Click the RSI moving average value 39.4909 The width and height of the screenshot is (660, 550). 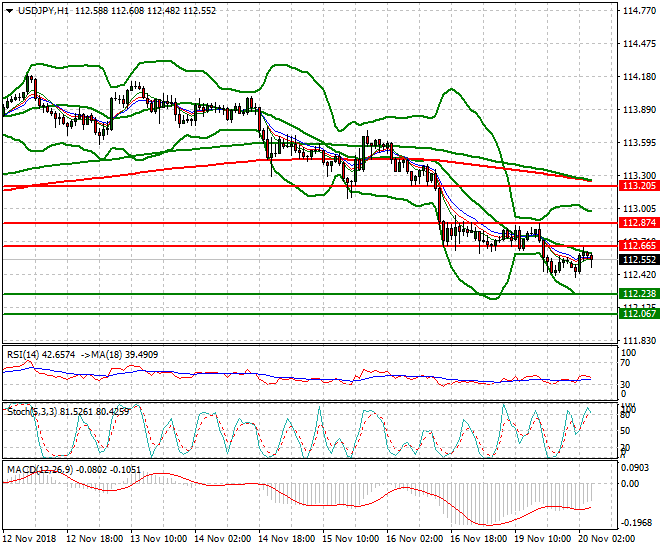pos(141,355)
